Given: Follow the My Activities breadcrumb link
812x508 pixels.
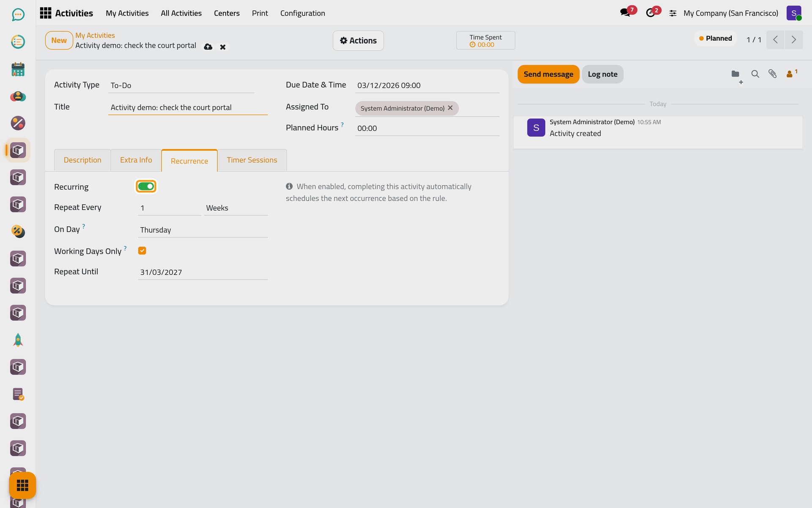Looking at the screenshot, I should coord(95,36).
